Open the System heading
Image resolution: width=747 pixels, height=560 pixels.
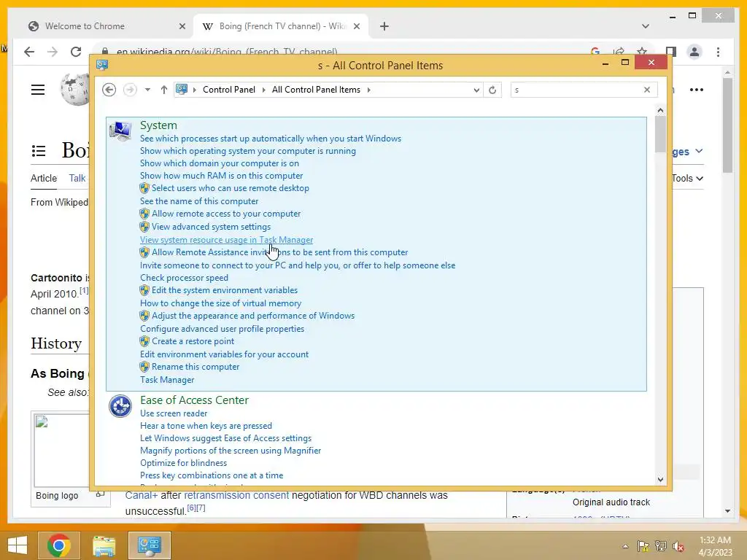pos(158,125)
